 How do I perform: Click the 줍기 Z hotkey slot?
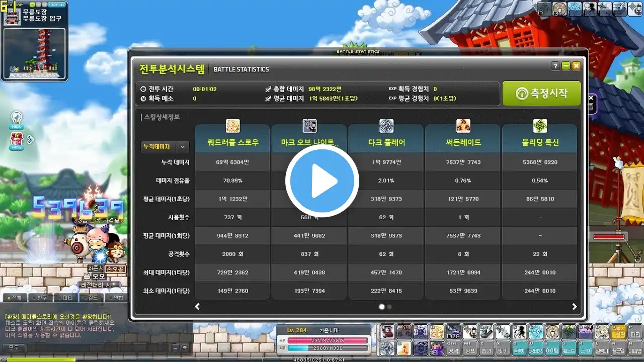click(x=487, y=348)
